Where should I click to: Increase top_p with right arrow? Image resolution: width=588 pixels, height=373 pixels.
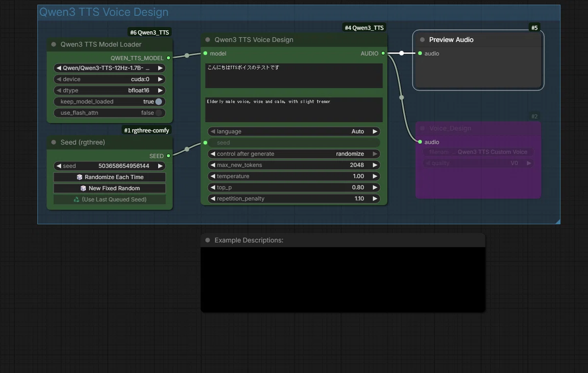click(x=375, y=187)
